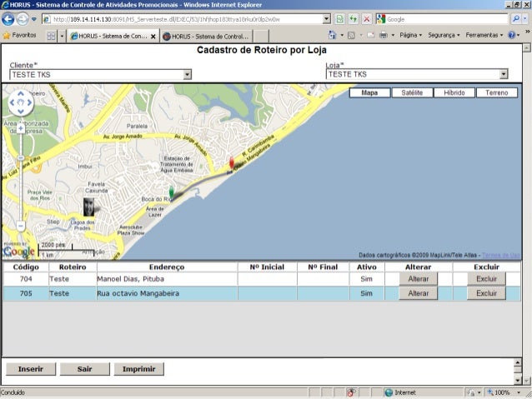Switch map to Híbrido view
Image resolution: width=532 pixels, height=399 pixels.
[x=454, y=92]
